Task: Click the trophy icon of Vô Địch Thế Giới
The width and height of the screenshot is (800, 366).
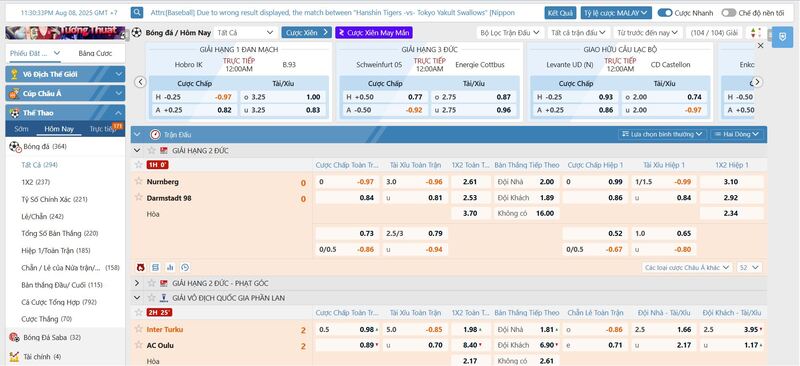Action: pos(14,75)
